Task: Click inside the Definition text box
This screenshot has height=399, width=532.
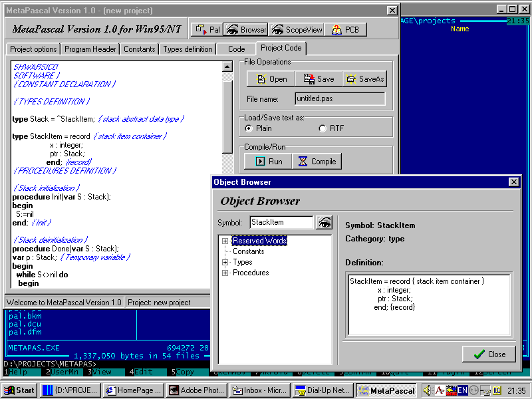Action: click(429, 305)
